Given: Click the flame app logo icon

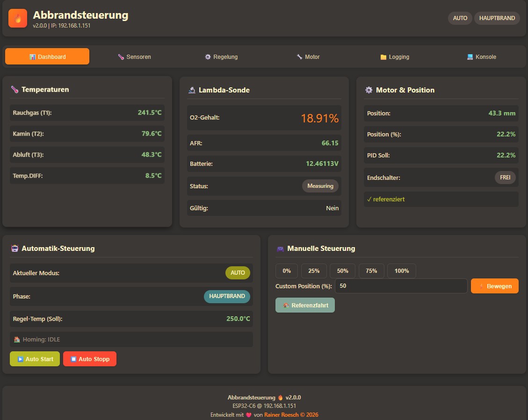Looking at the screenshot, I should (x=18, y=19).
